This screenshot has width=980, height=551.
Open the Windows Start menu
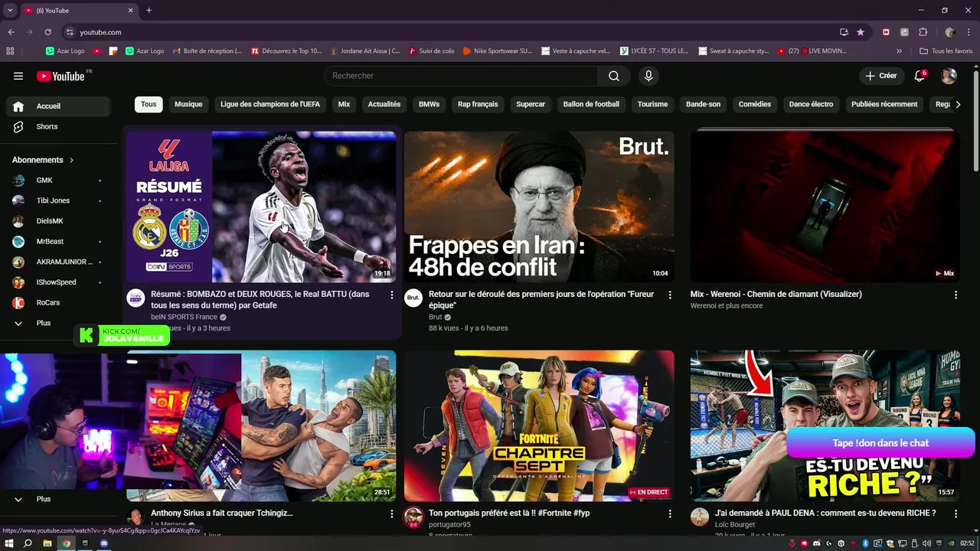click(x=9, y=543)
